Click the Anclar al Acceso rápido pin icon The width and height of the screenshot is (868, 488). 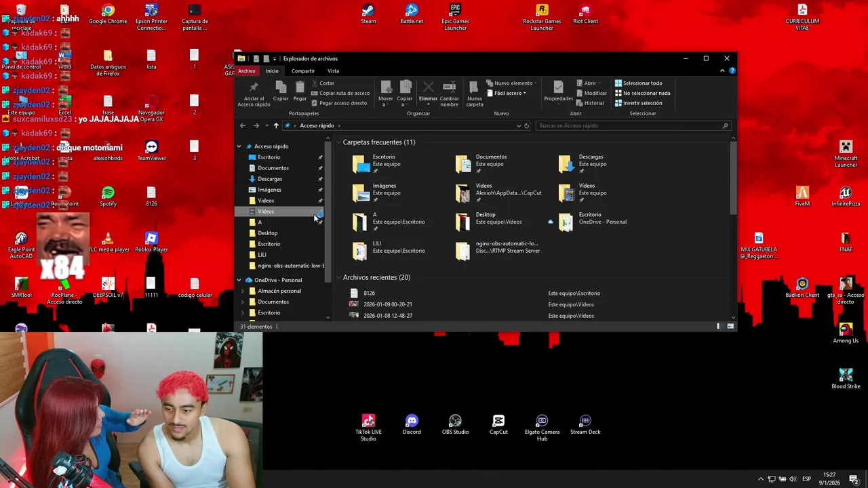click(254, 87)
